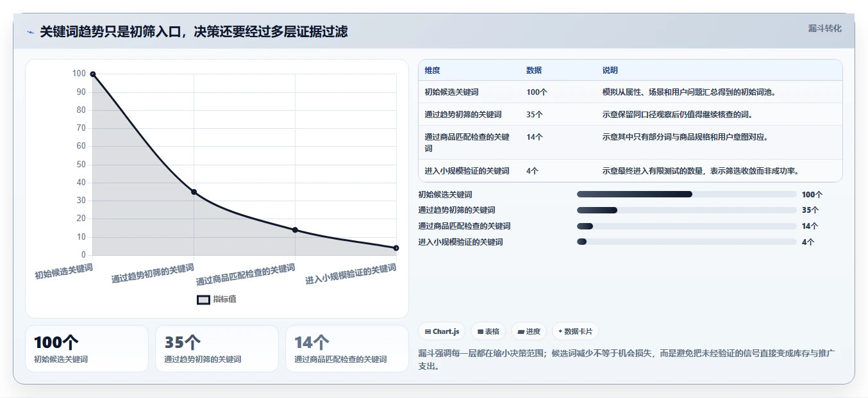
Task: Click the 35个 value beside the second progress bar
Action: click(810, 210)
